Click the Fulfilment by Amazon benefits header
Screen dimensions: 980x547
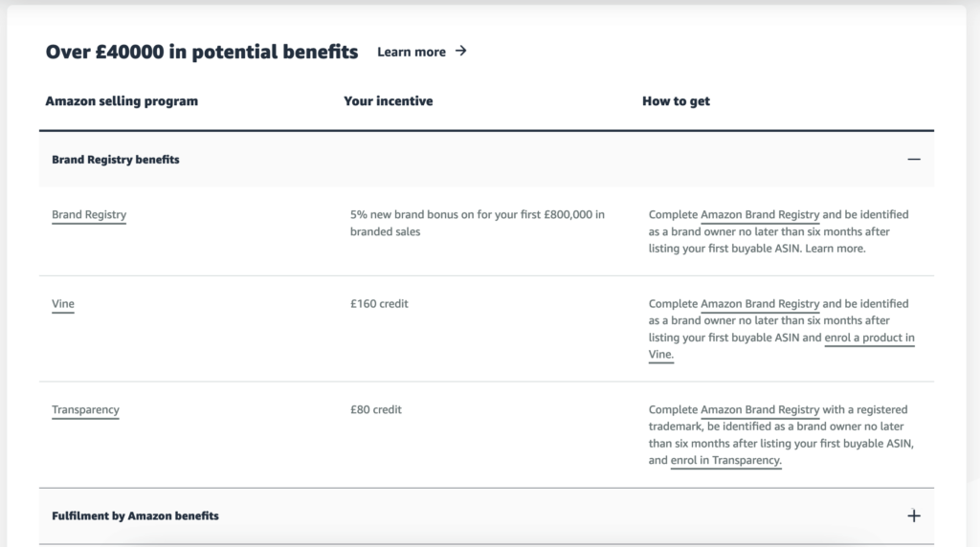pyautogui.click(x=135, y=515)
